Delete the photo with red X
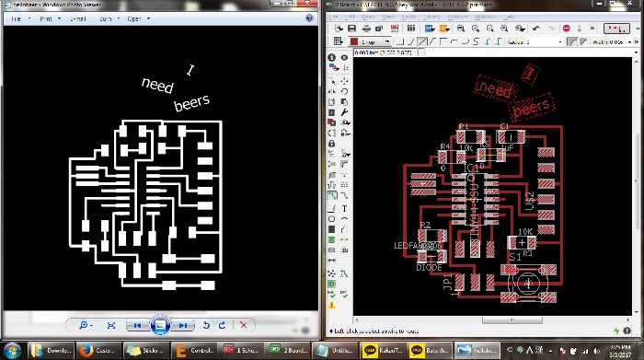This screenshot has width=644, height=360. coord(244,325)
